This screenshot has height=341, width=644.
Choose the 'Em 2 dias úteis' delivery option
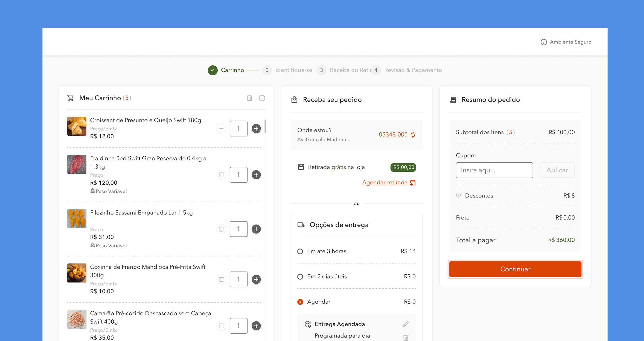[300, 277]
